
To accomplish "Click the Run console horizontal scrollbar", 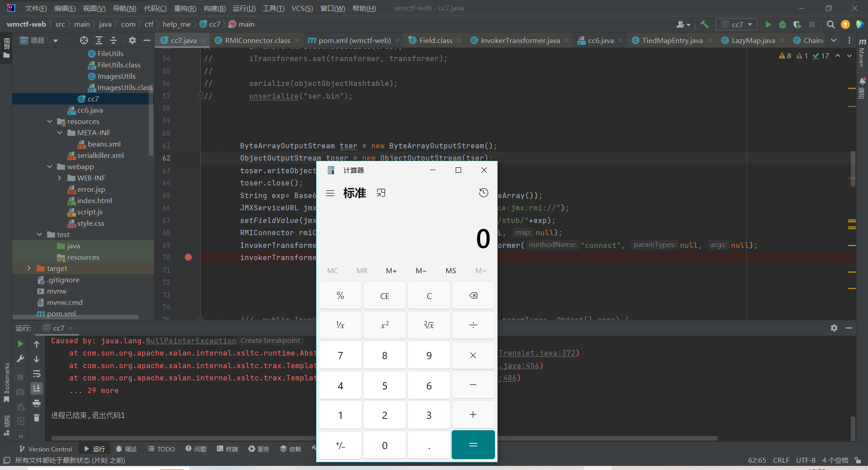I will pyautogui.click(x=384, y=438).
